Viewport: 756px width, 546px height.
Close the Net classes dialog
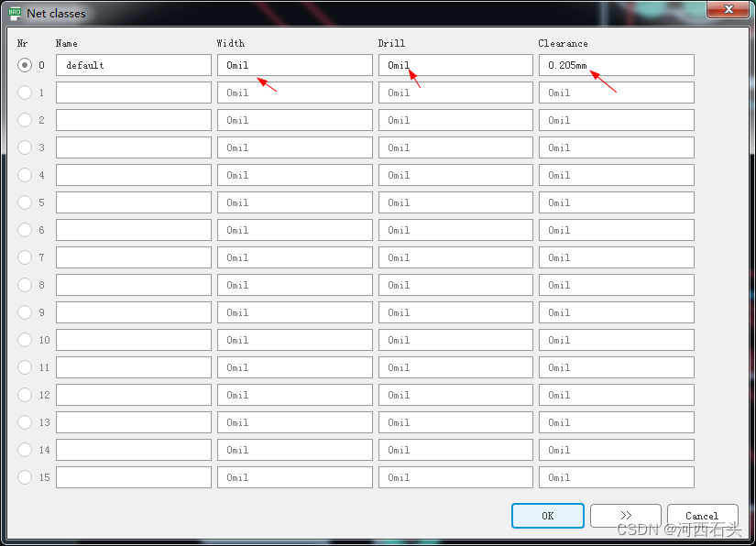729,9
